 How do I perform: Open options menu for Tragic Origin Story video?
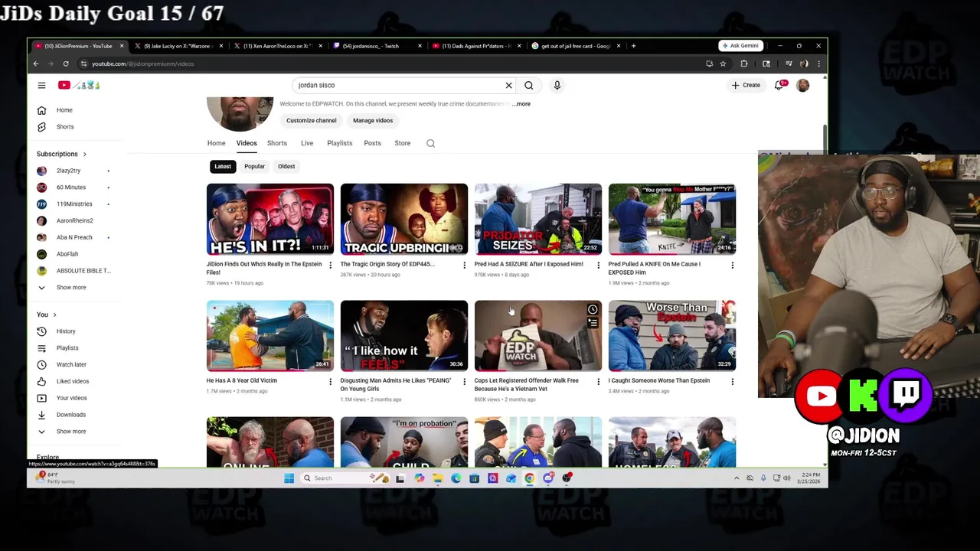pos(464,266)
